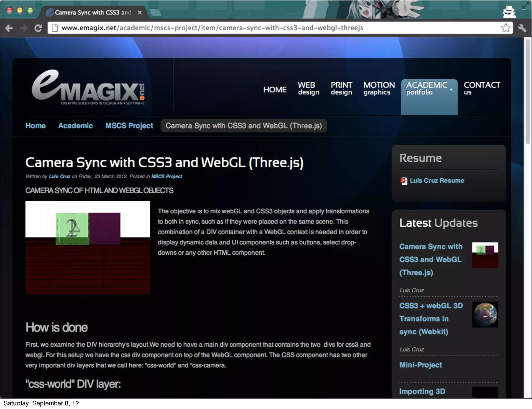
Task: Click the globe thumbnail in Latest Updates
Action: 485,314
